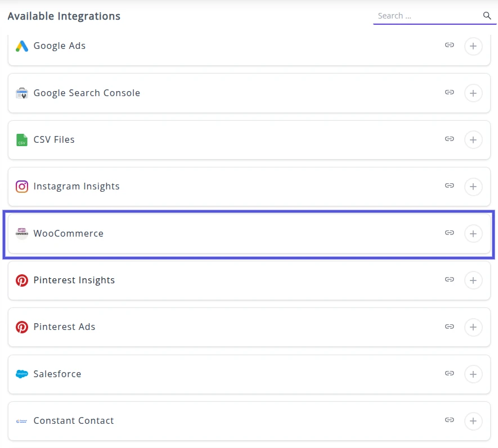
Task: Add the CSV Files integration
Action: pos(473,139)
